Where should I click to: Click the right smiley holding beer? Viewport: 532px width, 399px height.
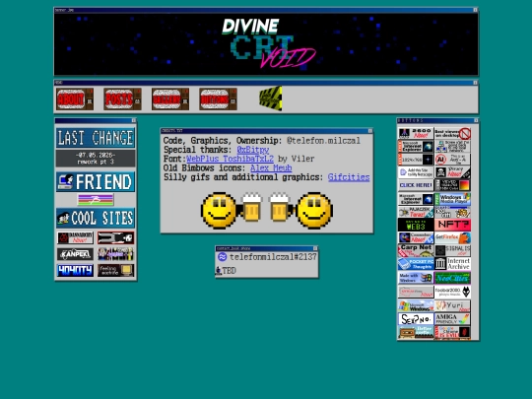300,211
